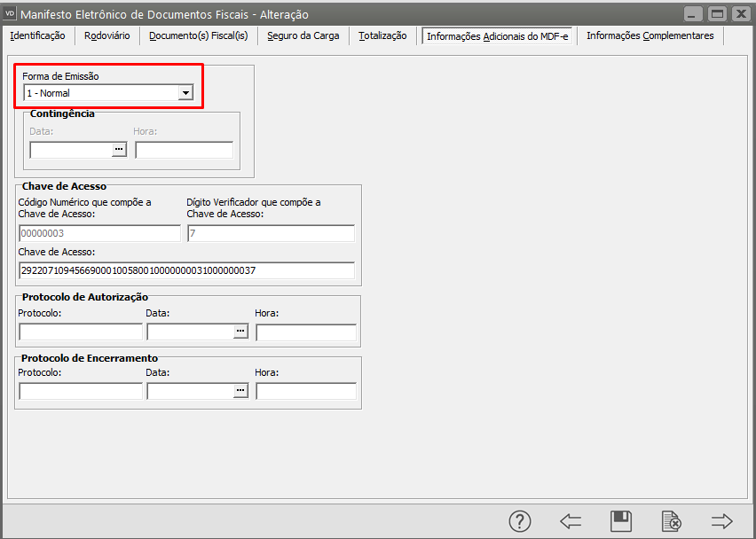Image resolution: width=756 pixels, height=539 pixels.
Task: Click the Protocolo de Encerramento group title
Action: pos(90,358)
